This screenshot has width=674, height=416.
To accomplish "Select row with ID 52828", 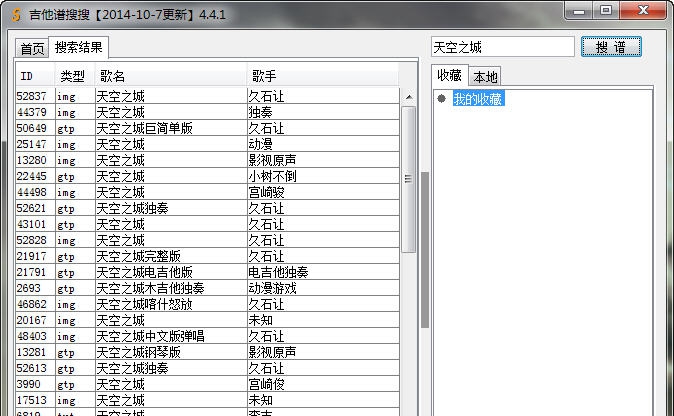I will (x=208, y=240).
